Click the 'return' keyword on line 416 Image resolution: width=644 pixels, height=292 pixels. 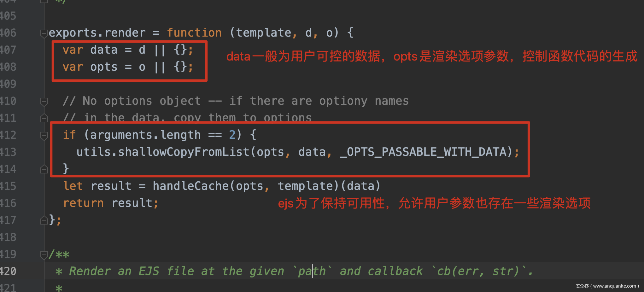coord(83,203)
